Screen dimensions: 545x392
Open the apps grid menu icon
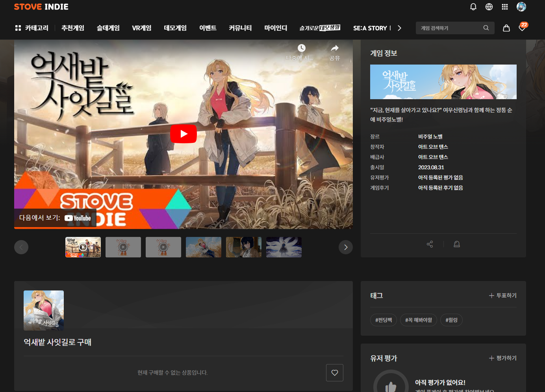pyautogui.click(x=505, y=7)
